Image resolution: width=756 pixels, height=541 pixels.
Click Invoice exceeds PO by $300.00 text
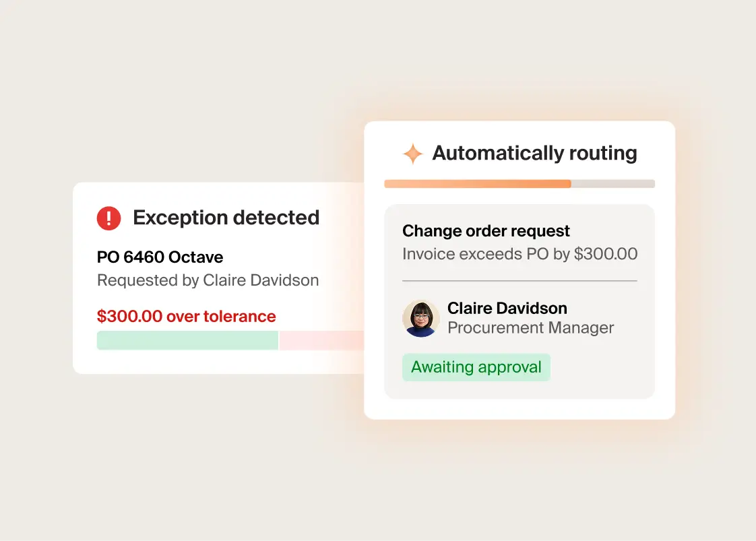519,253
